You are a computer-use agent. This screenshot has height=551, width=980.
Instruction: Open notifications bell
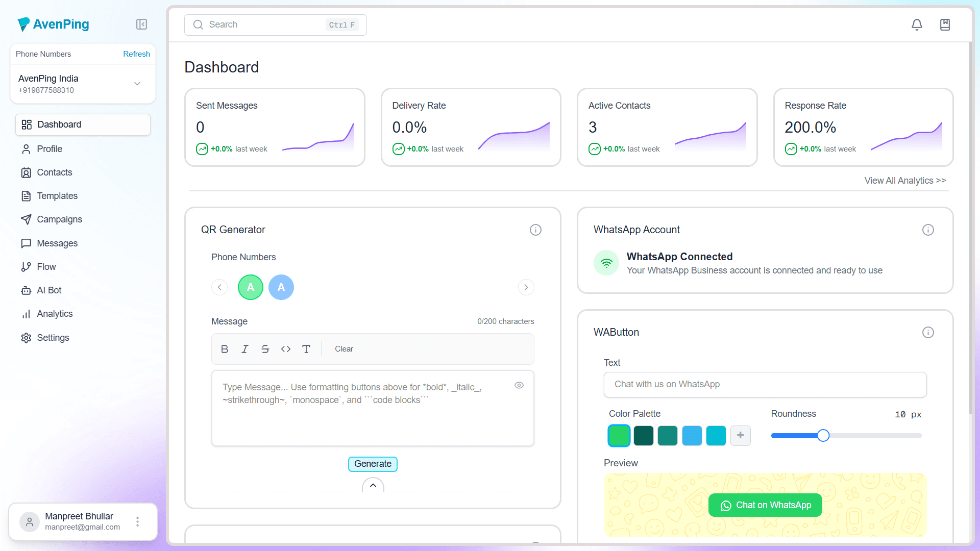click(917, 24)
